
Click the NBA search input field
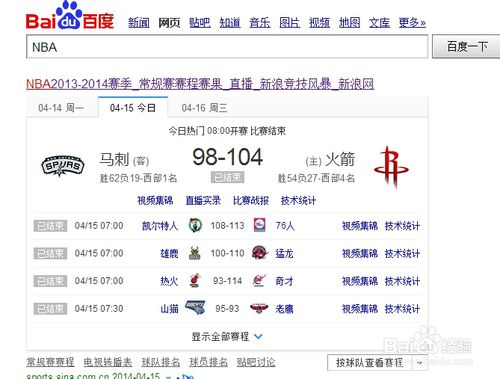[227, 47]
